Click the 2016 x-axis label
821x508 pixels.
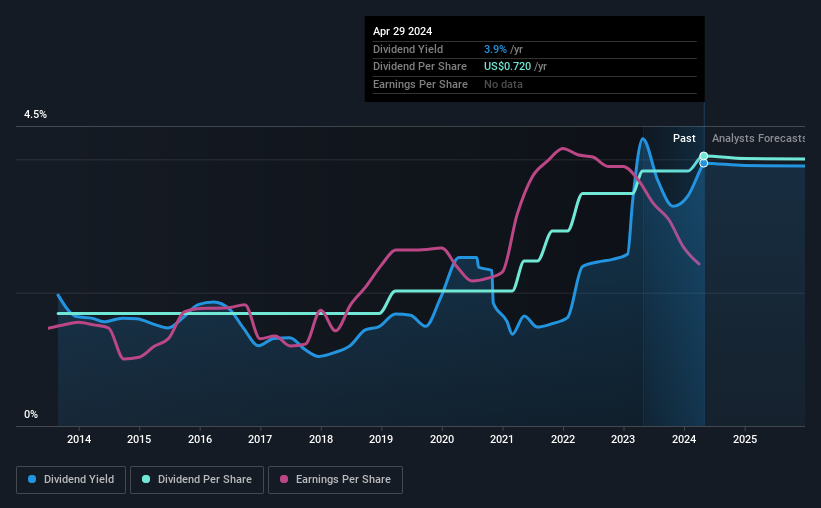200,439
